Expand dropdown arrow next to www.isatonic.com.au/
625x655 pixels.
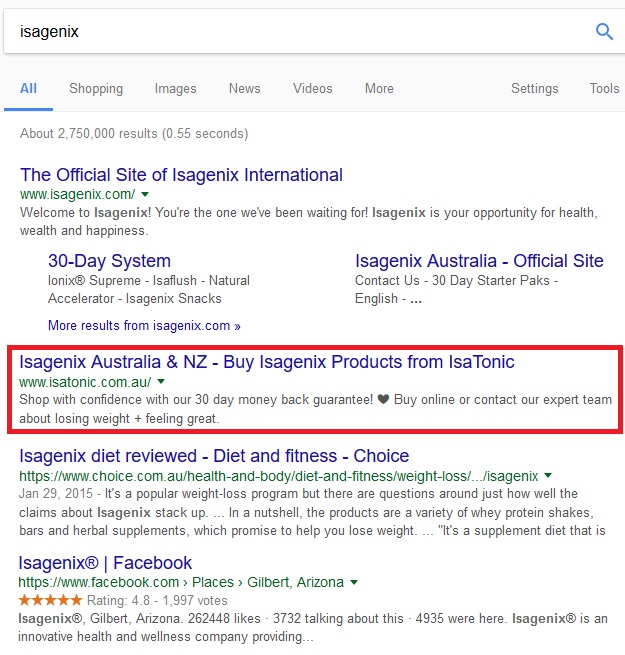pyautogui.click(x=161, y=381)
